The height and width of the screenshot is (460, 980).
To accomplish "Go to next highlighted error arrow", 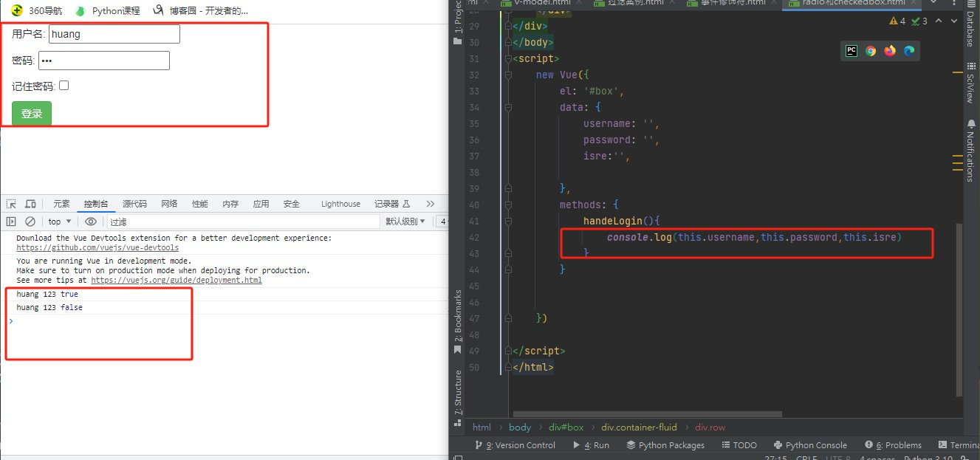I will 954,21.
